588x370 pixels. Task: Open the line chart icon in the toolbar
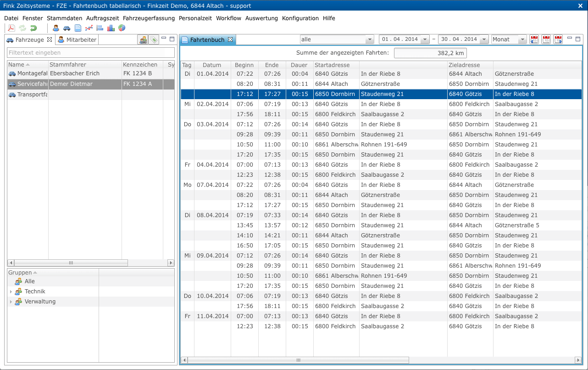tap(89, 28)
